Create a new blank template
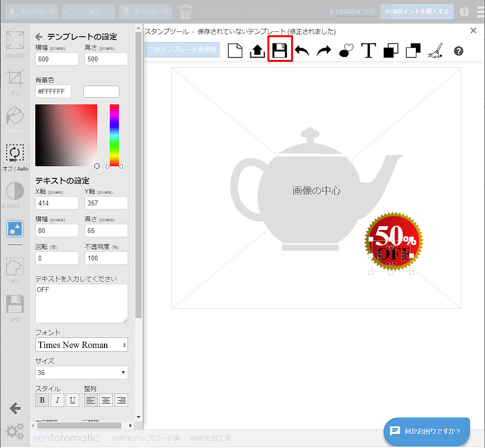485x448 pixels. 235,50
